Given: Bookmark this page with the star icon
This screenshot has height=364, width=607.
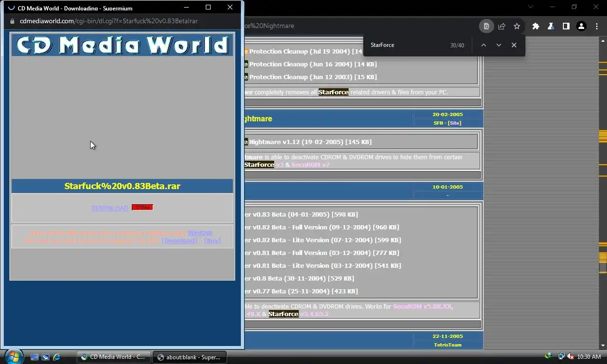Looking at the screenshot, I should (x=517, y=26).
